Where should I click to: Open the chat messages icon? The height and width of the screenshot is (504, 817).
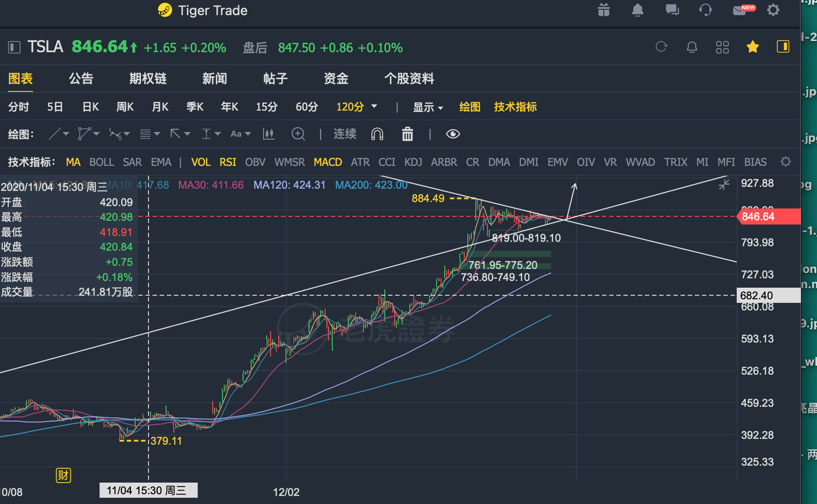[672, 10]
